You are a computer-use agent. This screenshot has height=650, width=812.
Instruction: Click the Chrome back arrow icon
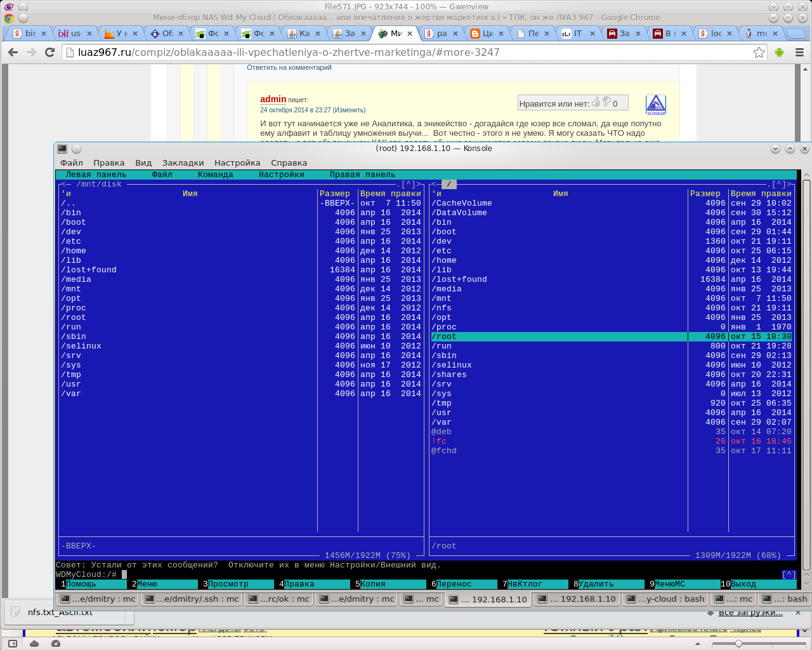click(13, 53)
